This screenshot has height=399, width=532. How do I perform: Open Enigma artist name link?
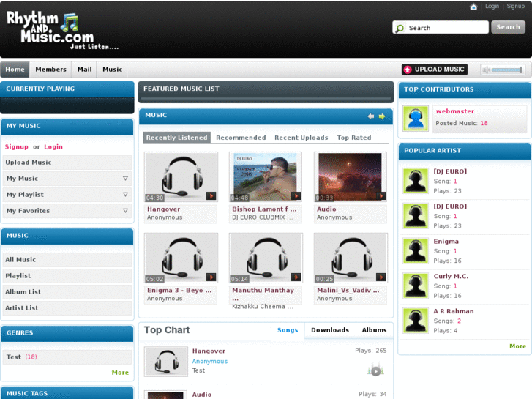click(446, 242)
